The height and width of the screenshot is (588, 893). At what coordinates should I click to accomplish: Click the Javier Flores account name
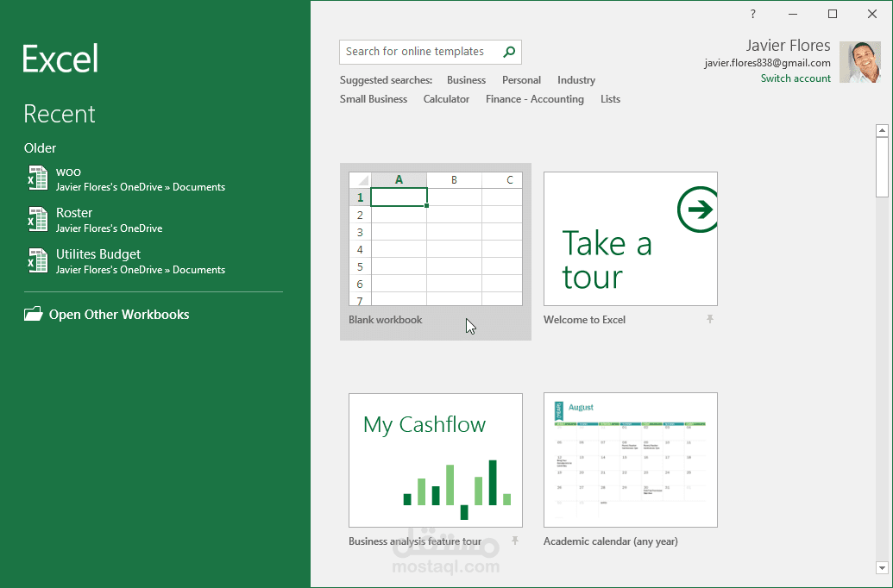(x=789, y=46)
